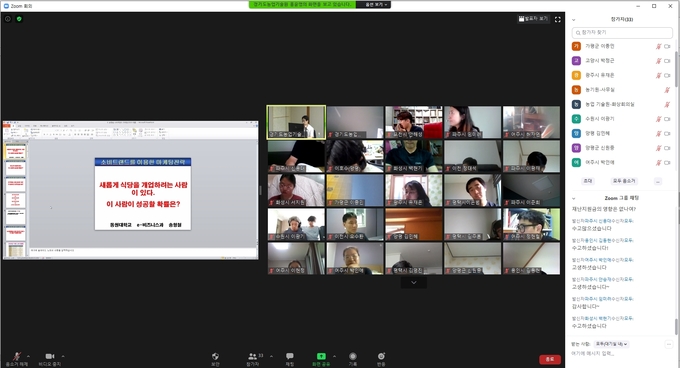Click the participant search field

(x=622, y=33)
